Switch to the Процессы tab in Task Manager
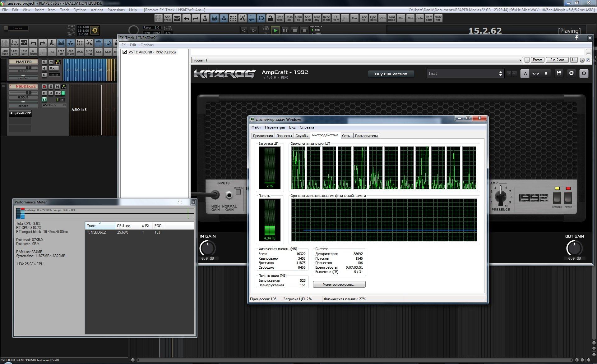This screenshot has width=597, height=364. pyautogui.click(x=284, y=136)
